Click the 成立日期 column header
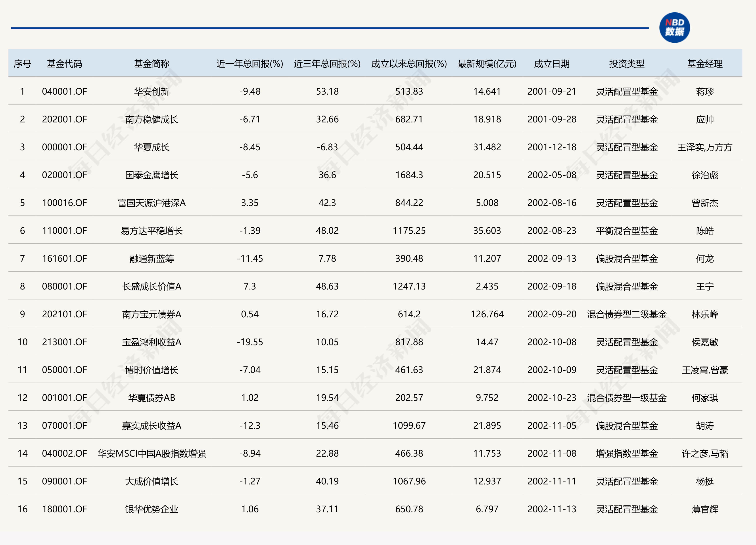This screenshot has width=756, height=545. [x=552, y=64]
